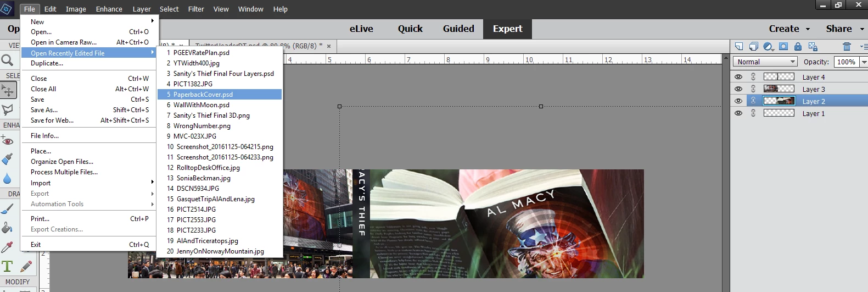Screen dimensions: 868x292
Task: Lock all pixels on the layer
Action: 798,47
